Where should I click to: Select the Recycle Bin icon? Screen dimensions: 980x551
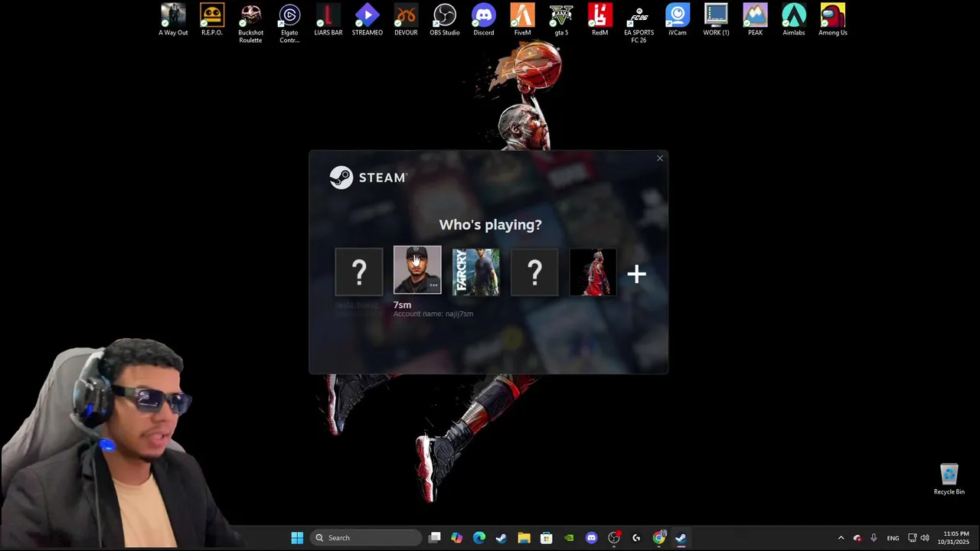(x=949, y=480)
